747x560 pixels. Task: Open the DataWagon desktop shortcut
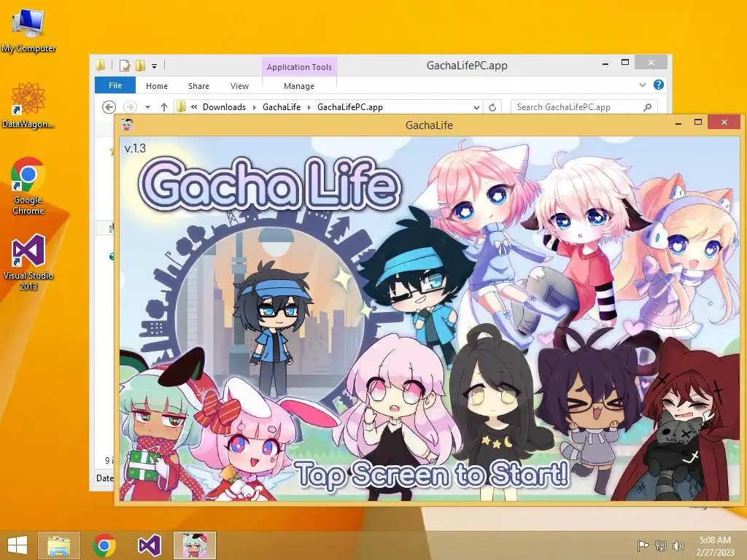pyautogui.click(x=28, y=105)
